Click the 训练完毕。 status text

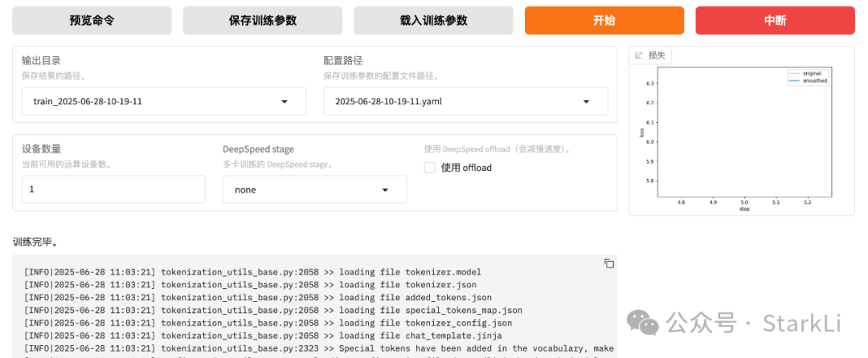click(x=35, y=242)
